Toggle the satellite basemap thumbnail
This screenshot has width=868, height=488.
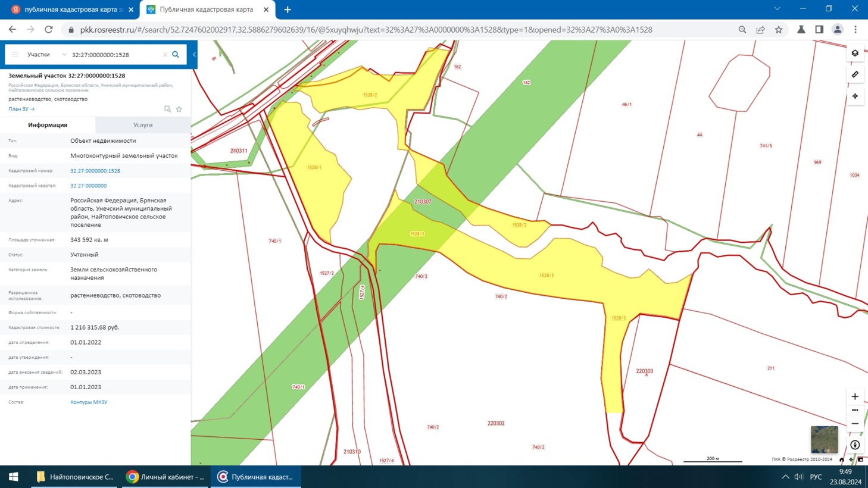(824, 439)
